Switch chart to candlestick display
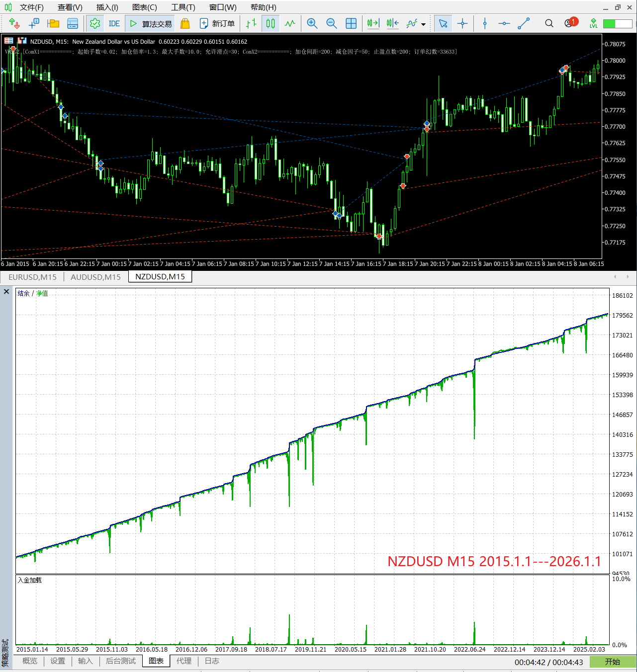Screen dimensions: 637x672 pos(271,23)
